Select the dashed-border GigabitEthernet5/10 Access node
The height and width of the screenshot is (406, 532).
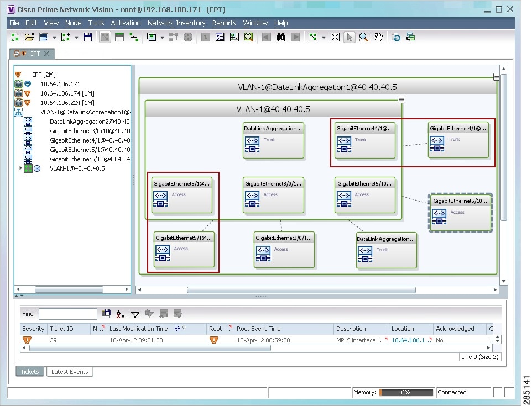(x=460, y=213)
